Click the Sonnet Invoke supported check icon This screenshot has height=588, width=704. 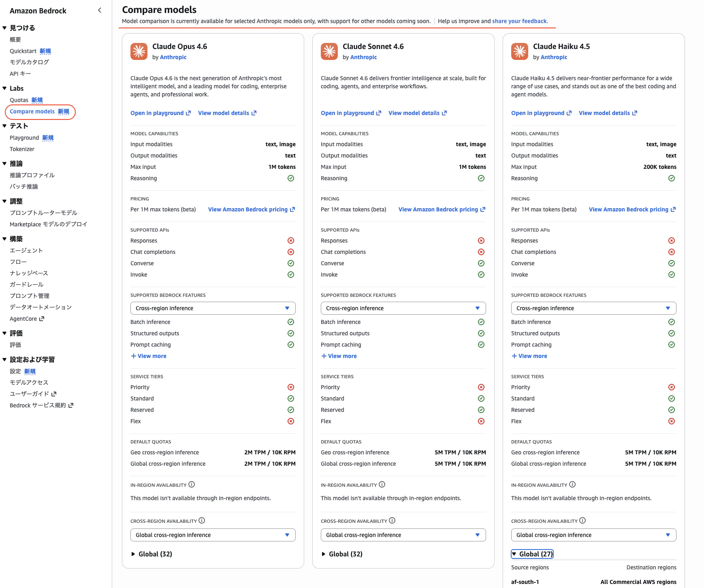(x=481, y=275)
